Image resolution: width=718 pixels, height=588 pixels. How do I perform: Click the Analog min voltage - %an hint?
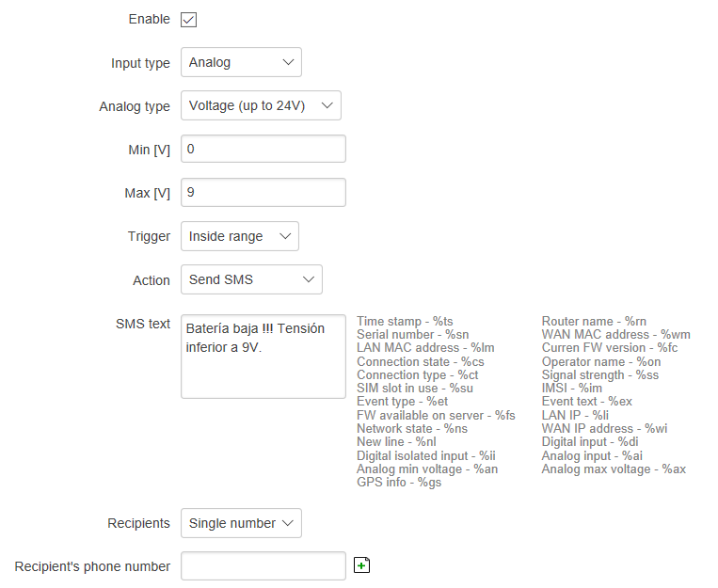tap(427, 469)
